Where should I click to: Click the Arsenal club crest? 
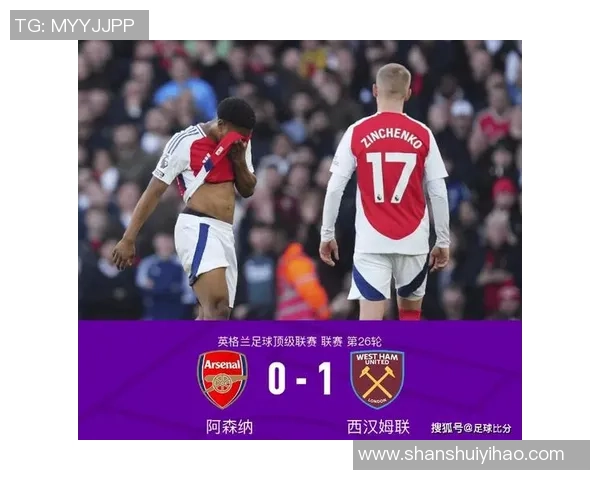(x=222, y=379)
